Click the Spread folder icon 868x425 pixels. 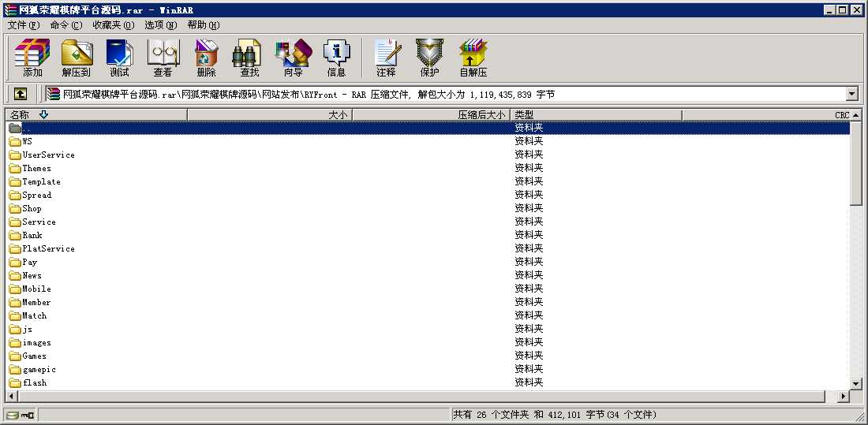coord(15,196)
